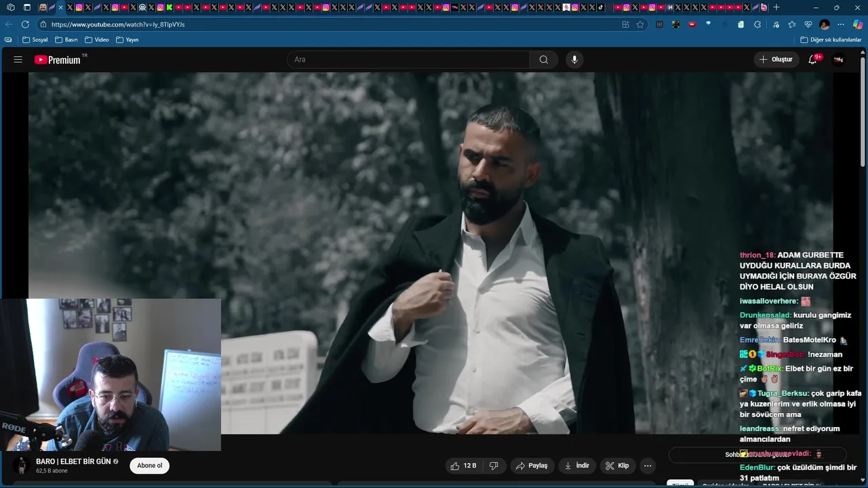The height and width of the screenshot is (488, 868).
Task: Open Edge settings and more menu
Action: [x=841, y=24]
